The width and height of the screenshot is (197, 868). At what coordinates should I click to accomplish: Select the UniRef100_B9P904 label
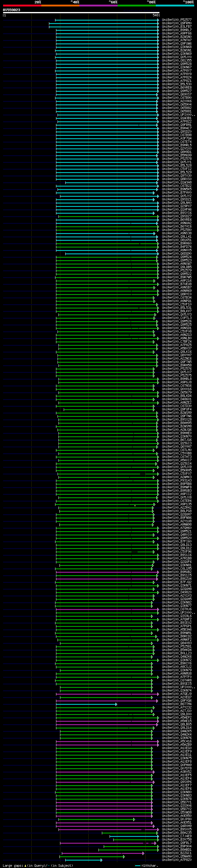pyautogui.click(x=176, y=846)
